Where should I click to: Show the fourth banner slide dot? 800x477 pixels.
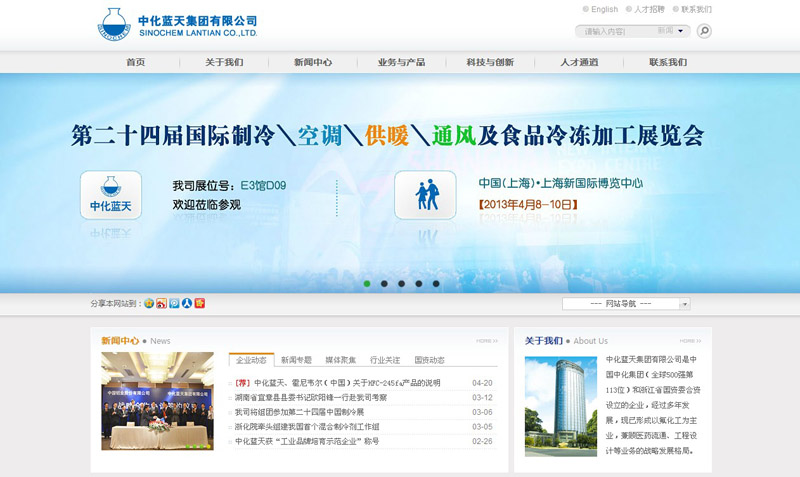point(419,284)
